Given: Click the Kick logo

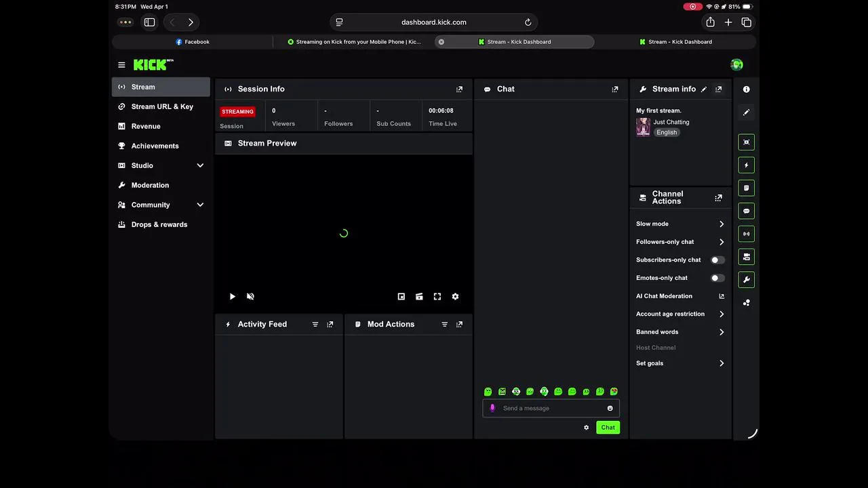Looking at the screenshot, I should coord(153,64).
